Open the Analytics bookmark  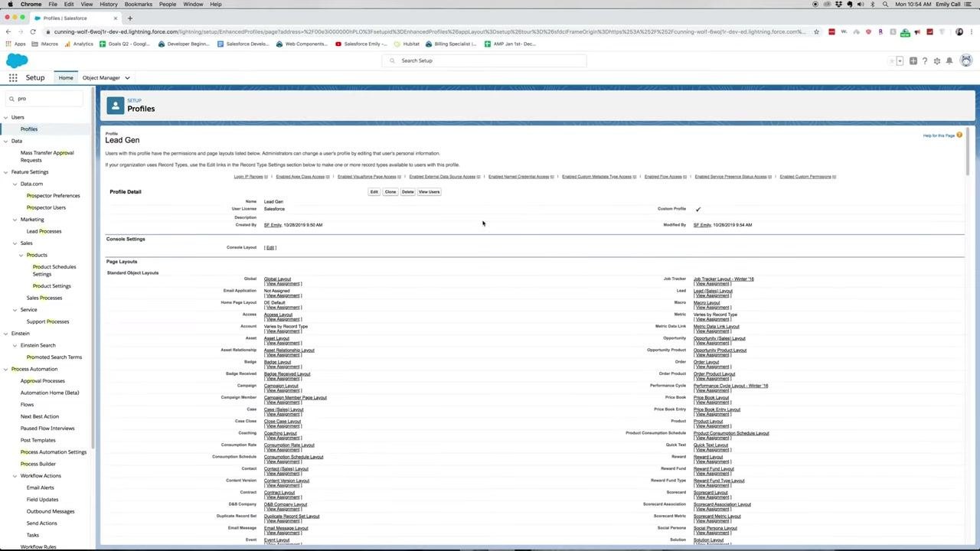pos(78,44)
